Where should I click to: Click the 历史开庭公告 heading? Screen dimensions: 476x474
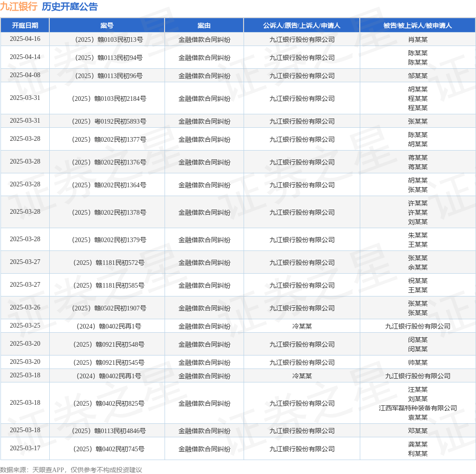point(70,7)
